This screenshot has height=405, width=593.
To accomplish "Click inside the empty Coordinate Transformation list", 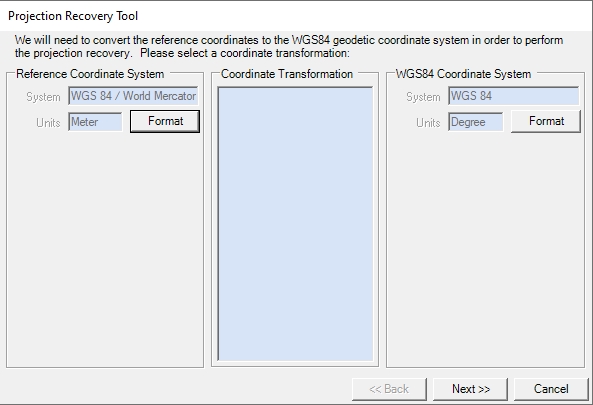I will tap(295, 224).
